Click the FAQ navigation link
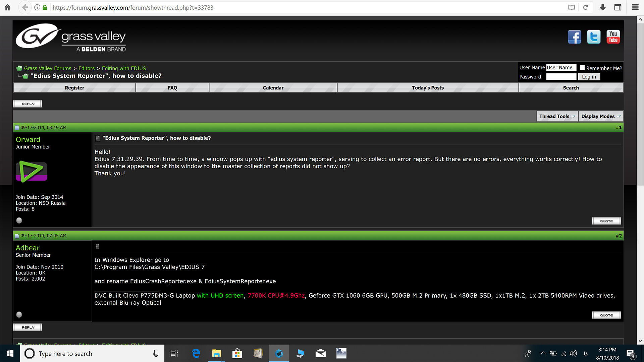 click(x=172, y=87)
